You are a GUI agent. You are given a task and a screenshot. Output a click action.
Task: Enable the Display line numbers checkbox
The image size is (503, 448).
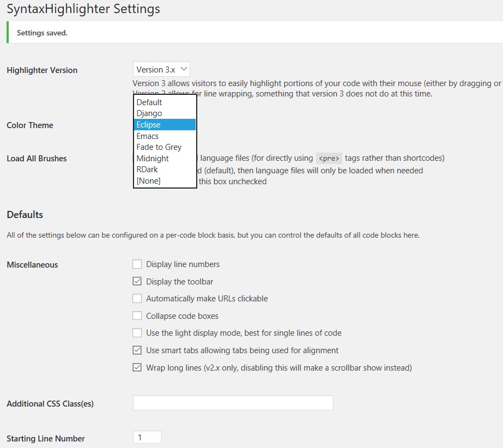point(137,264)
